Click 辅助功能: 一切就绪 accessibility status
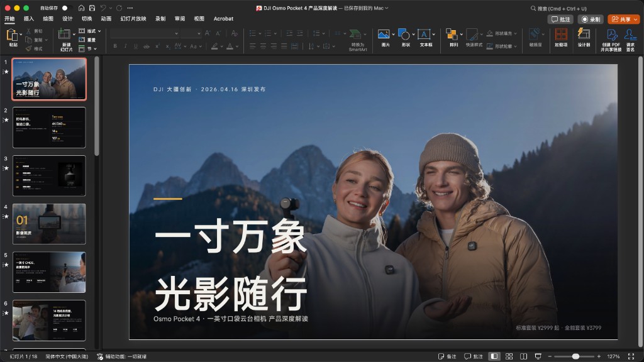This screenshot has height=362, width=644. [x=121, y=356]
